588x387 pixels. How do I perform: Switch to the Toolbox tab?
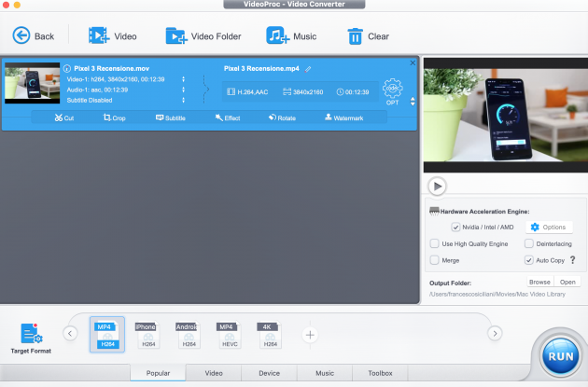point(380,373)
